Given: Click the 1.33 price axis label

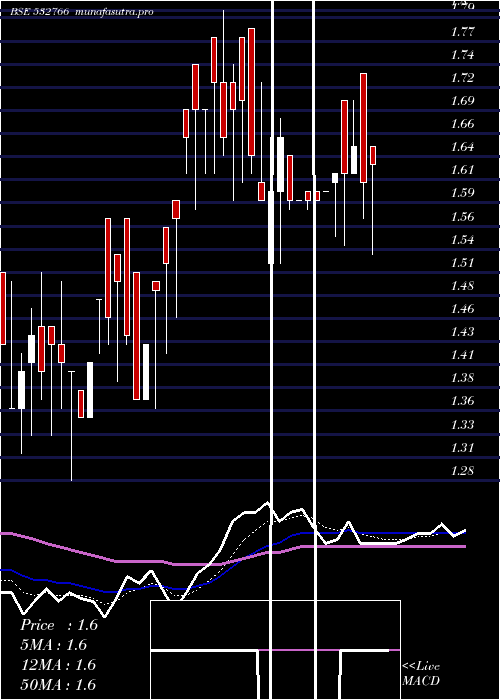Looking at the screenshot, I should [462, 424].
